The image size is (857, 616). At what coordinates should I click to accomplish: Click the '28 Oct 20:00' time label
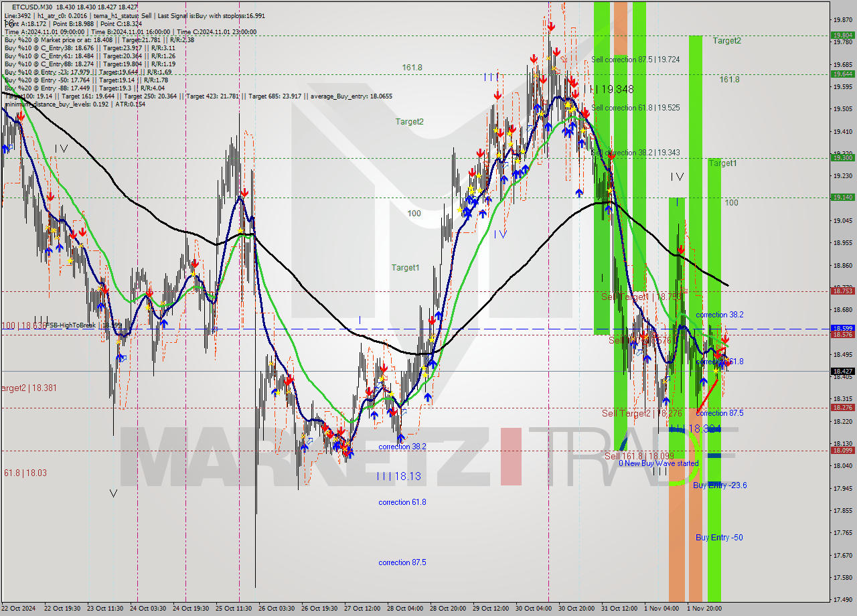click(449, 609)
